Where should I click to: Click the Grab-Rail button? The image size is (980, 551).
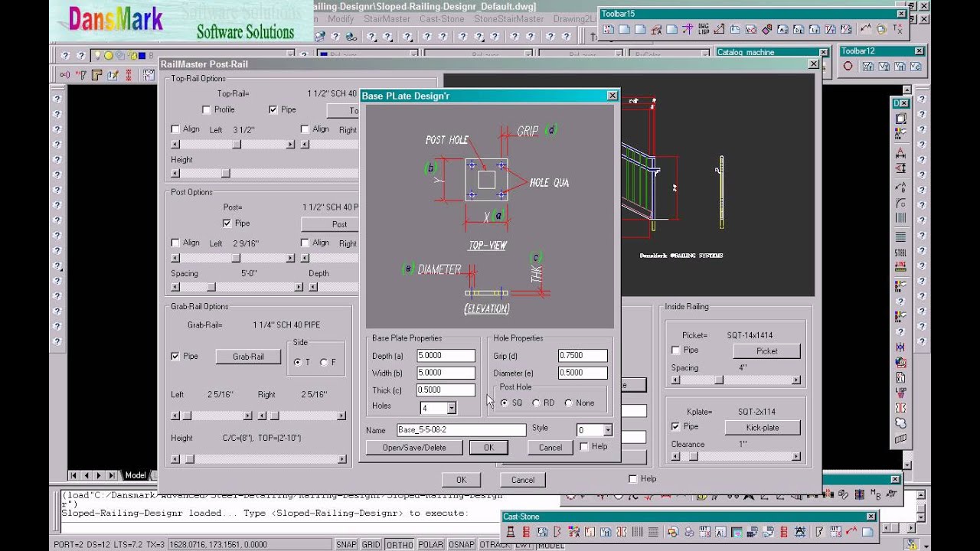(x=248, y=357)
